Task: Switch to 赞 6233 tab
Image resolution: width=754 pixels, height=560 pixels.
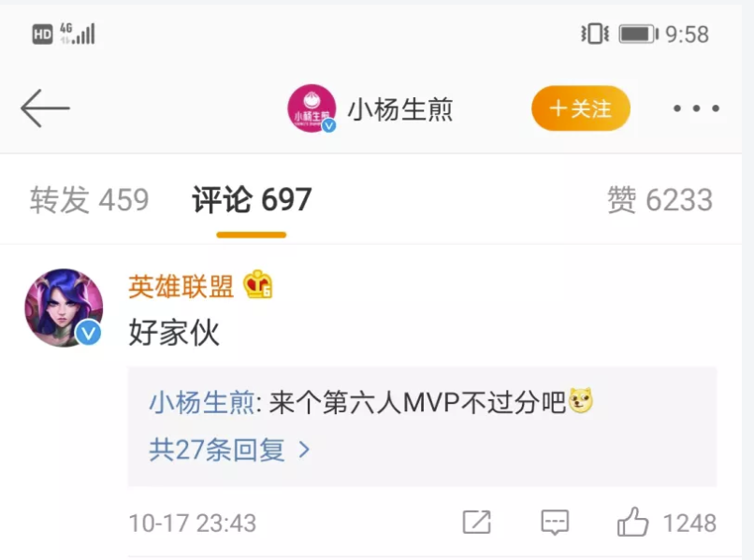Action: coord(660,199)
